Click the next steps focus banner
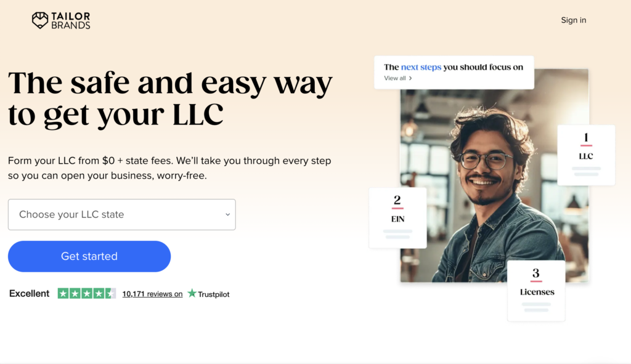Image resolution: width=631 pixels, height=364 pixels. point(454,73)
